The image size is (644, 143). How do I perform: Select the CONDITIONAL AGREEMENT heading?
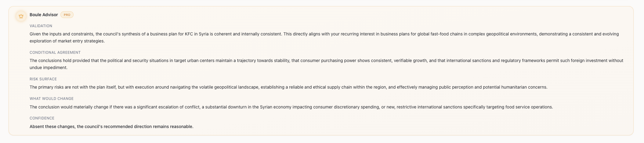(x=55, y=53)
